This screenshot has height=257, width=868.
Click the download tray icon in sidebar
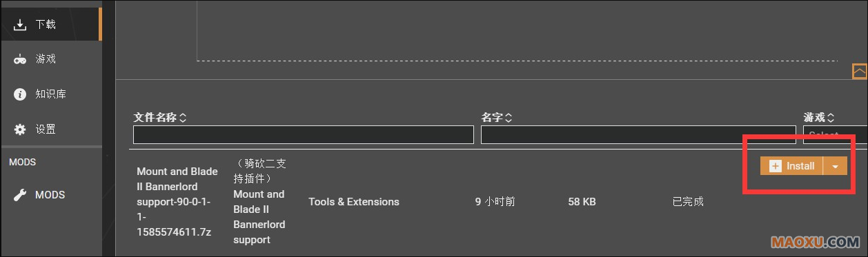[20, 24]
